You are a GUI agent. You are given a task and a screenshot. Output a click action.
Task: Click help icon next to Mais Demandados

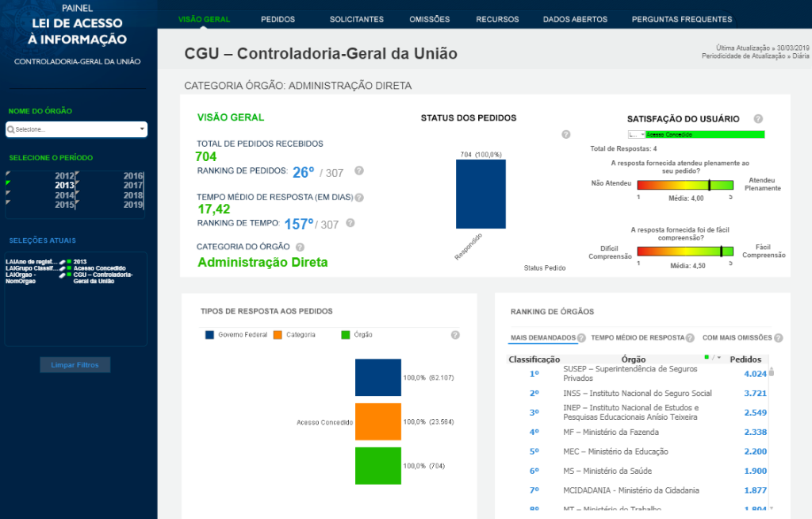pos(581,338)
